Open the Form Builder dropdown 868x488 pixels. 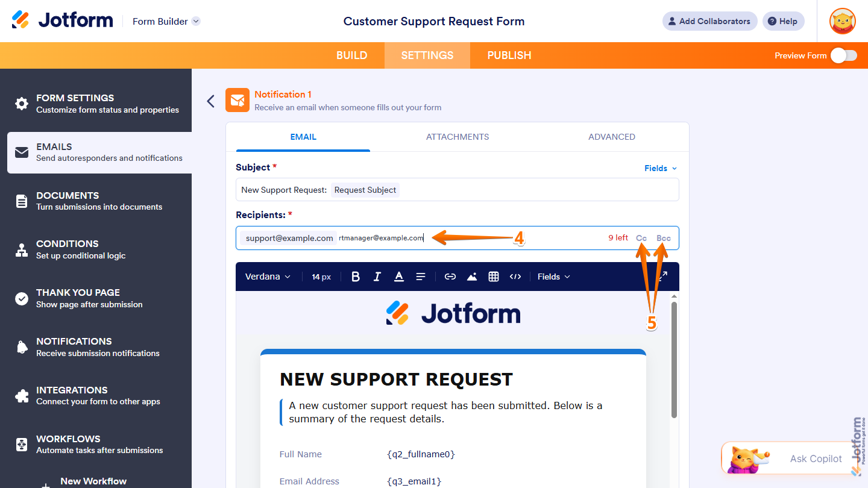pyautogui.click(x=166, y=21)
